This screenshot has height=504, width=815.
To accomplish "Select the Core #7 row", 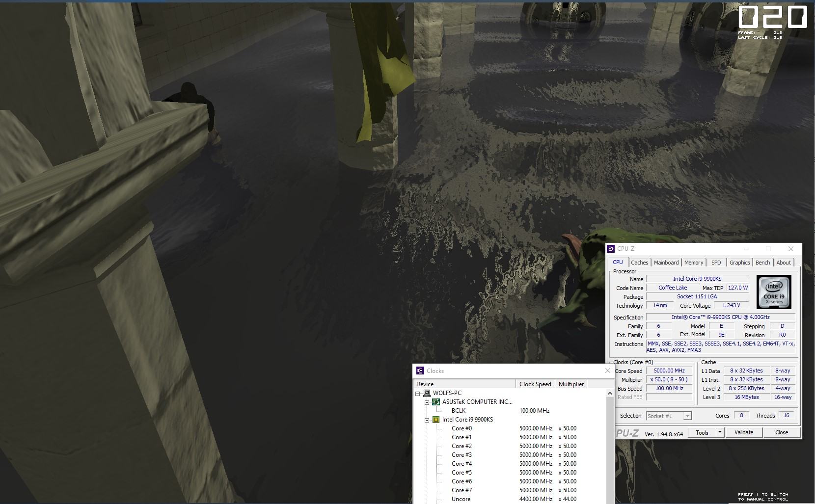I will pos(511,490).
